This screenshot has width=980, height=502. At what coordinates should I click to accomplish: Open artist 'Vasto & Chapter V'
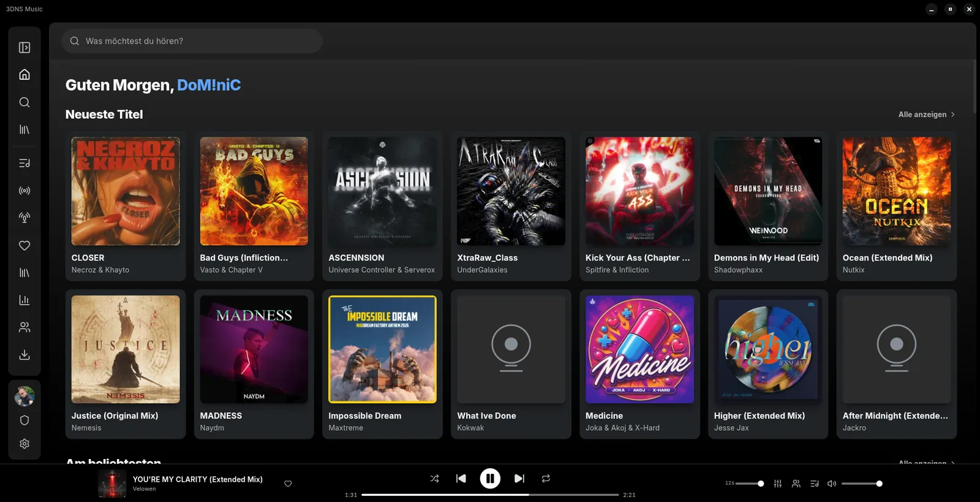(232, 270)
